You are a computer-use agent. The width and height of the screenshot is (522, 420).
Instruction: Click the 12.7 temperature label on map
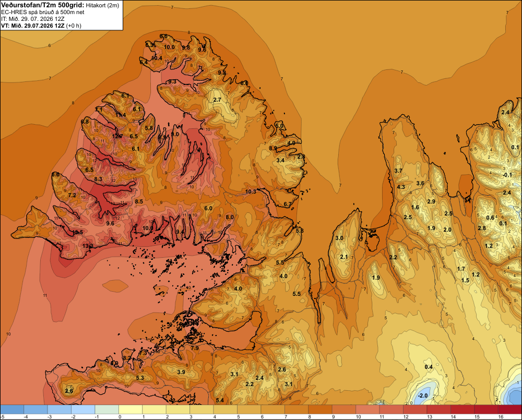pyautogui.click(x=117, y=136)
